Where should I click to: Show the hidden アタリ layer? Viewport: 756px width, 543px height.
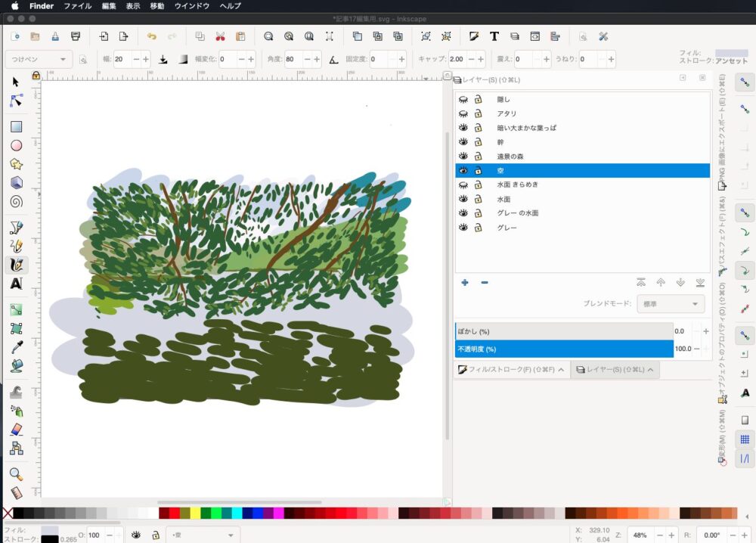[x=463, y=113]
